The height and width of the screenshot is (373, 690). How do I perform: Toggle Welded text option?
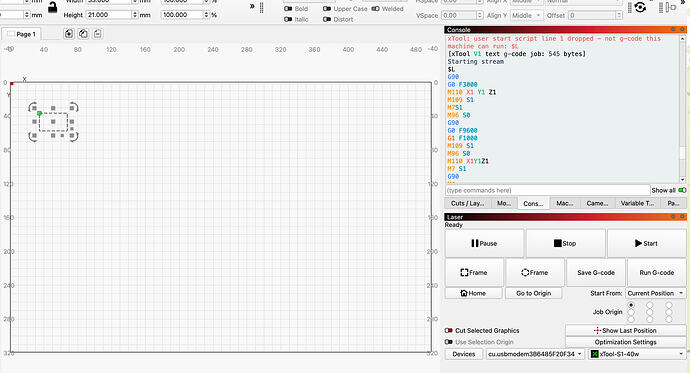click(375, 9)
